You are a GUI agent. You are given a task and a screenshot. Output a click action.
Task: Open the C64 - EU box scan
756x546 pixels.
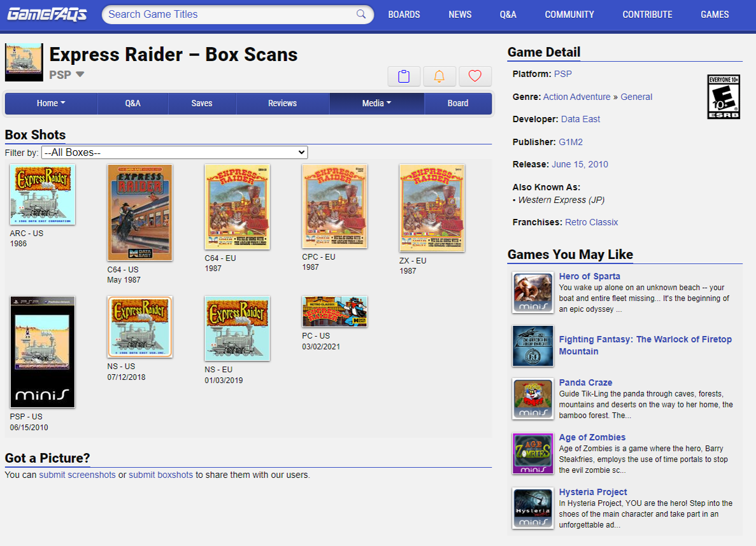click(237, 207)
